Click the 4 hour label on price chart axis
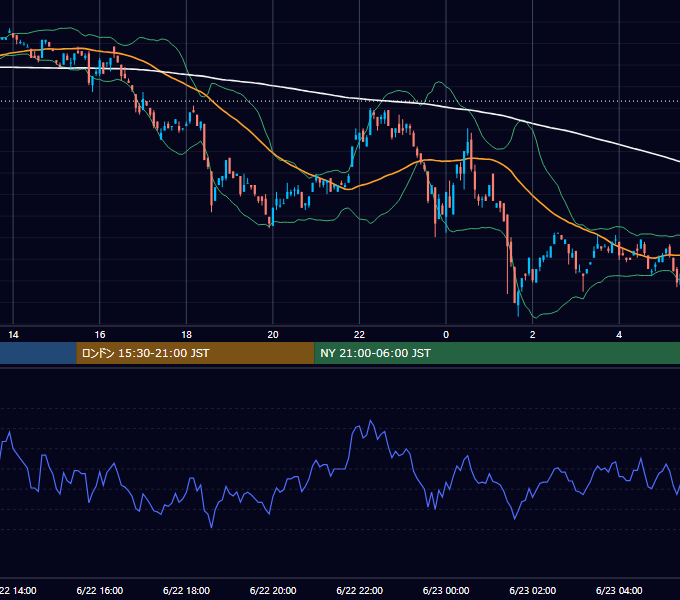Image resolution: width=680 pixels, height=600 pixels. tap(619, 335)
